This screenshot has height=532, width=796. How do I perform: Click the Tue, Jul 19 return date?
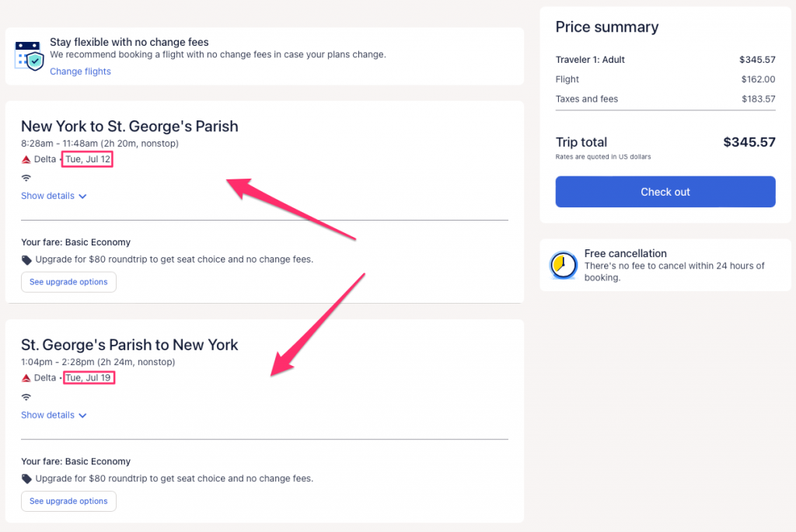click(89, 378)
